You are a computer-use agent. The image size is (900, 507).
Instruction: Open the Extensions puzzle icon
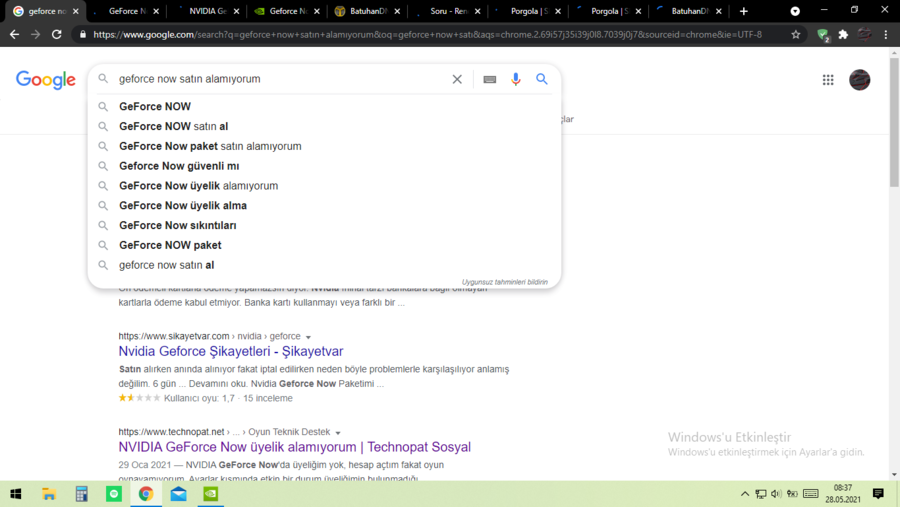pyautogui.click(x=843, y=34)
